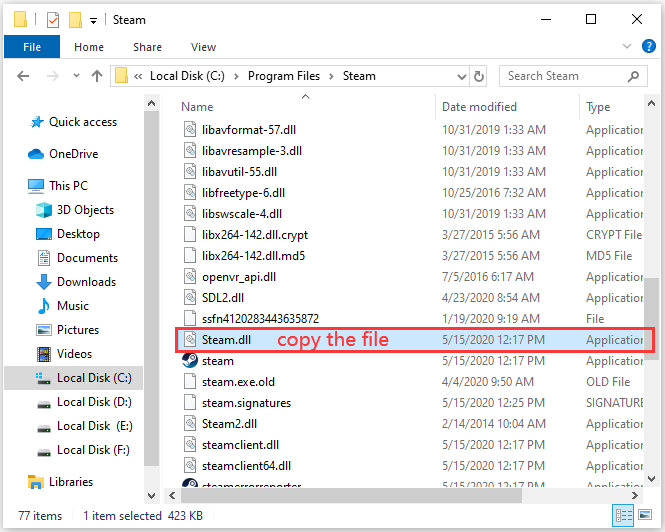Sort files by Type column

[598, 107]
